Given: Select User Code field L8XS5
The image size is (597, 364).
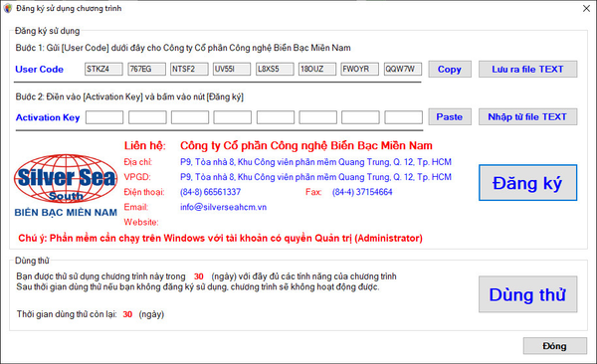Looking at the screenshot, I should point(275,69).
